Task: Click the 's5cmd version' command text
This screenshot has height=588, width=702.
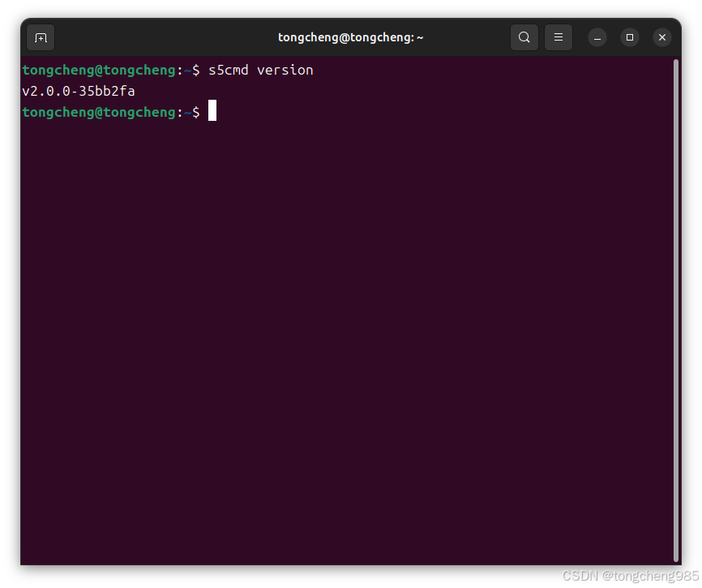Action: tap(260, 71)
